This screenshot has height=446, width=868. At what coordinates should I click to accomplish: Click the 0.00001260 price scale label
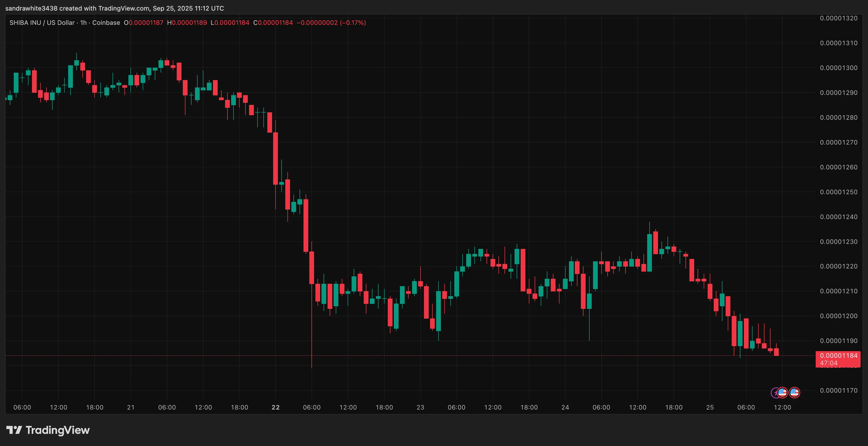(x=839, y=167)
